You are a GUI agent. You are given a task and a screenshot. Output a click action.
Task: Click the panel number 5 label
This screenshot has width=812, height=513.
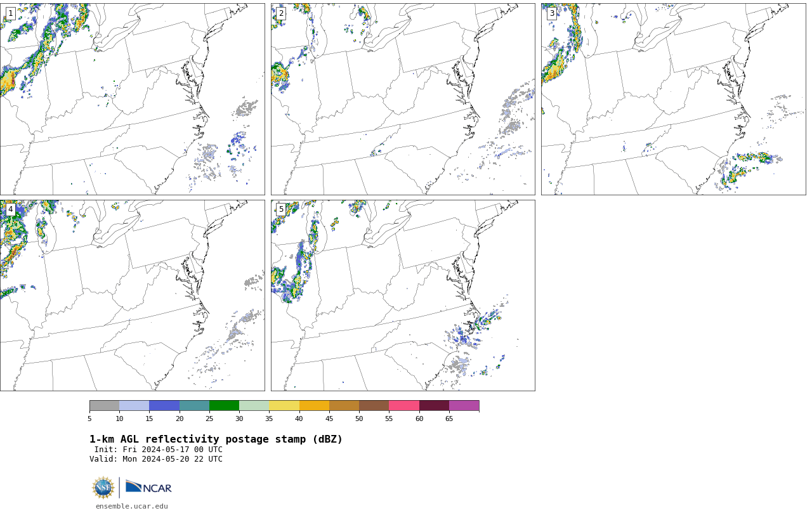pos(281,209)
